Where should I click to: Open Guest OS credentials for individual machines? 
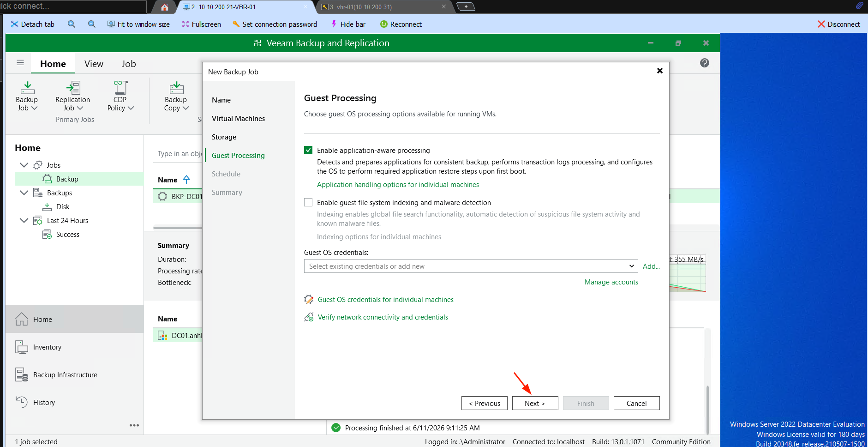point(385,299)
